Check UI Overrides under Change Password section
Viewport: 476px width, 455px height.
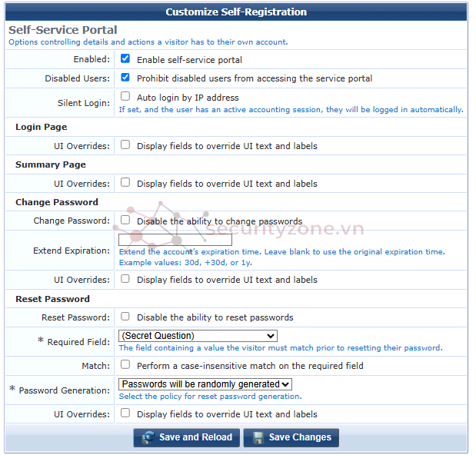click(125, 279)
